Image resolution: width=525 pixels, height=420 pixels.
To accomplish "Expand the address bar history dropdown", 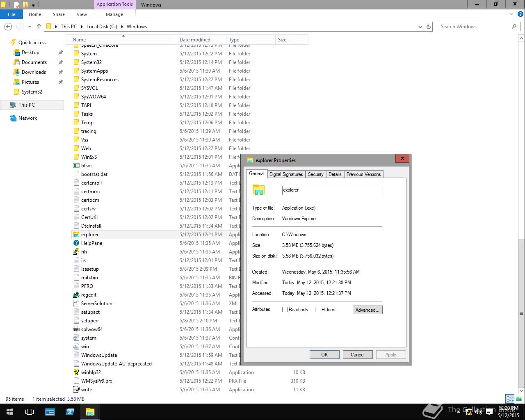I will tap(420, 27).
